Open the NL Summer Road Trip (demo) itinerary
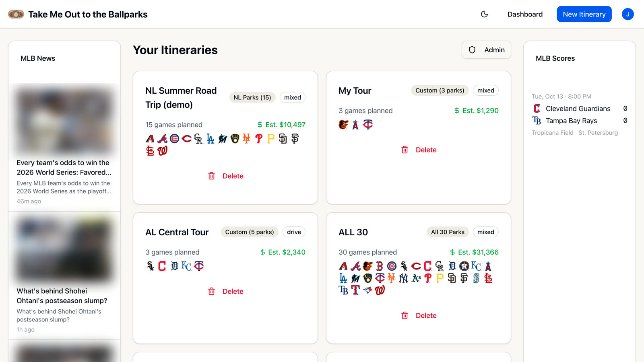This screenshot has height=362, width=644. pyautogui.click(x=181, y=98)
